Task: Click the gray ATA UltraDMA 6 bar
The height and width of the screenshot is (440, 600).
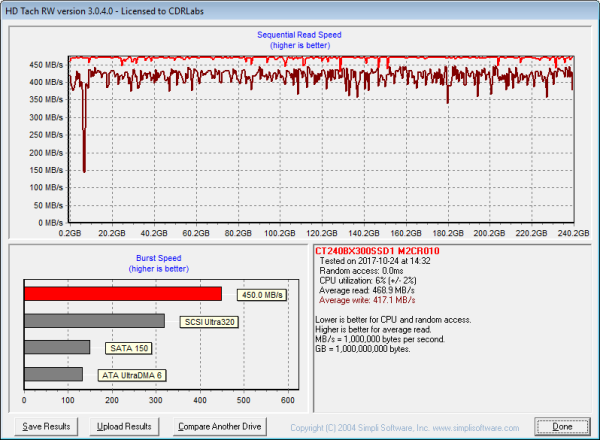Action: (53, 374)
